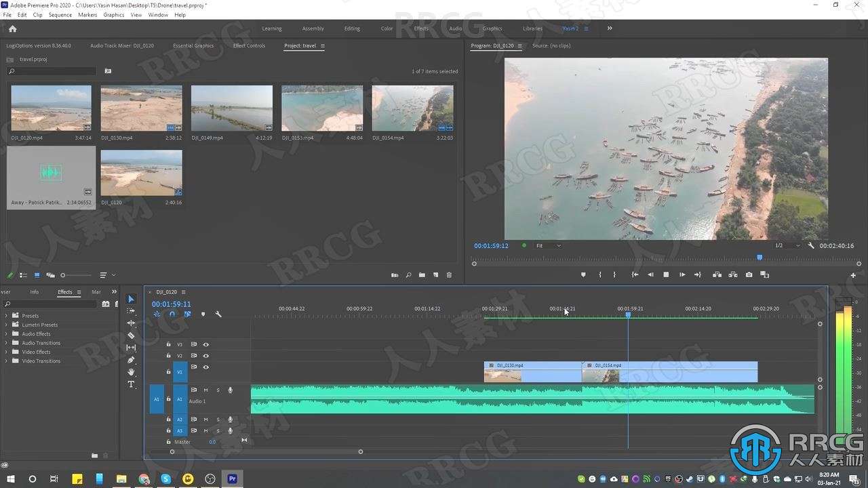Switch project panel to List View
868x488 pixels.
point(23,275)
